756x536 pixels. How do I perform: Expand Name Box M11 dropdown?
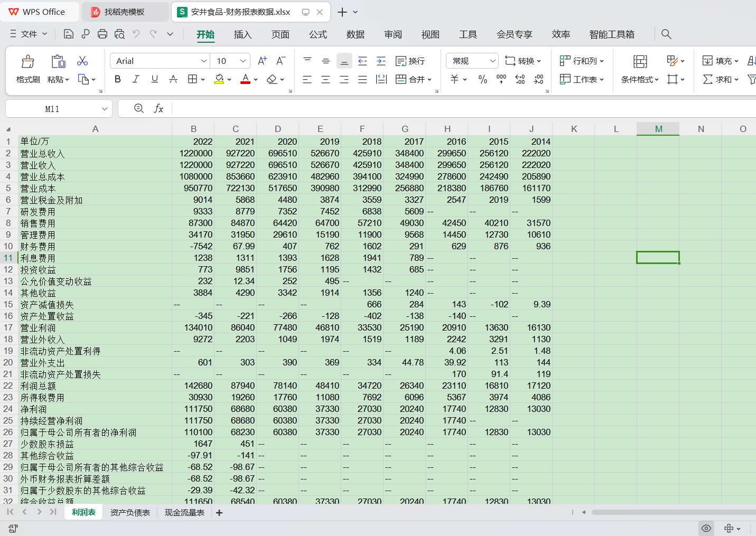pyautogui.click(x=105, y=109)
